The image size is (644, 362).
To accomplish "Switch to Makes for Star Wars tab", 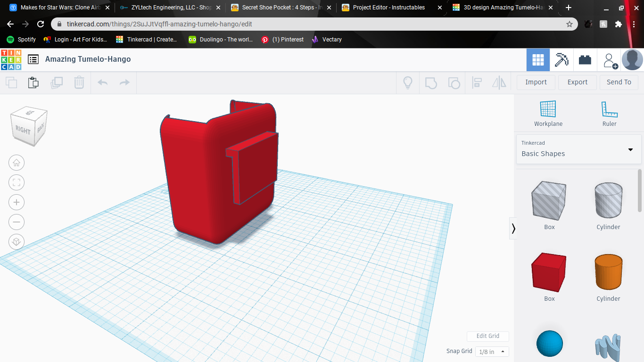I will click(x=59, y=8).
